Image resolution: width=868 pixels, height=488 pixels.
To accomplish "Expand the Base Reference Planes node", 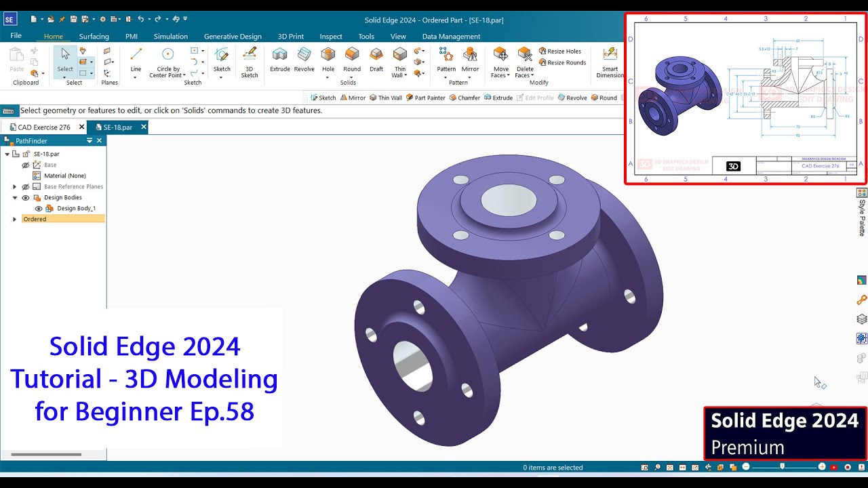I will [x=14, y=186].
